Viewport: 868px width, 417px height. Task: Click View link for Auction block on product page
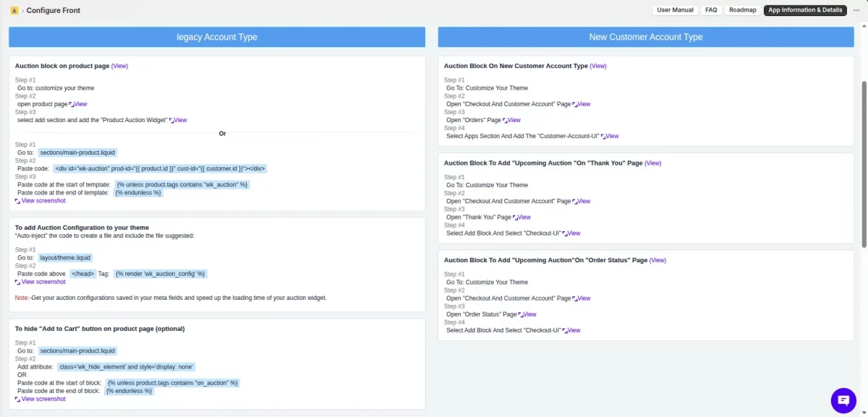pos(120,66)
